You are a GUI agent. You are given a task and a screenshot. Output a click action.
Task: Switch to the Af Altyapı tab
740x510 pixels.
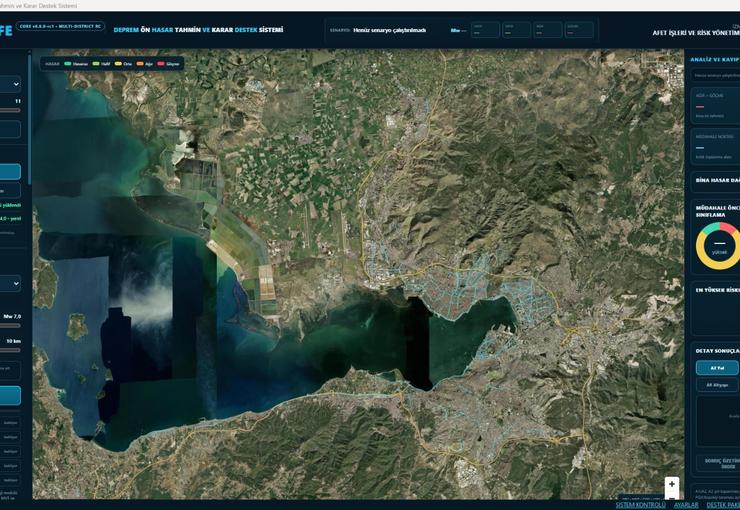pyautogui.click(x=717, y=385)
